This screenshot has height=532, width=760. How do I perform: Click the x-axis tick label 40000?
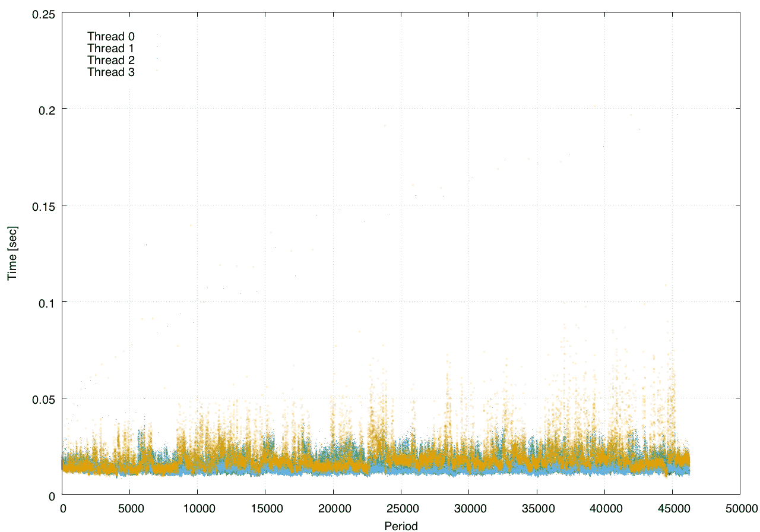[x=604, y=508]
